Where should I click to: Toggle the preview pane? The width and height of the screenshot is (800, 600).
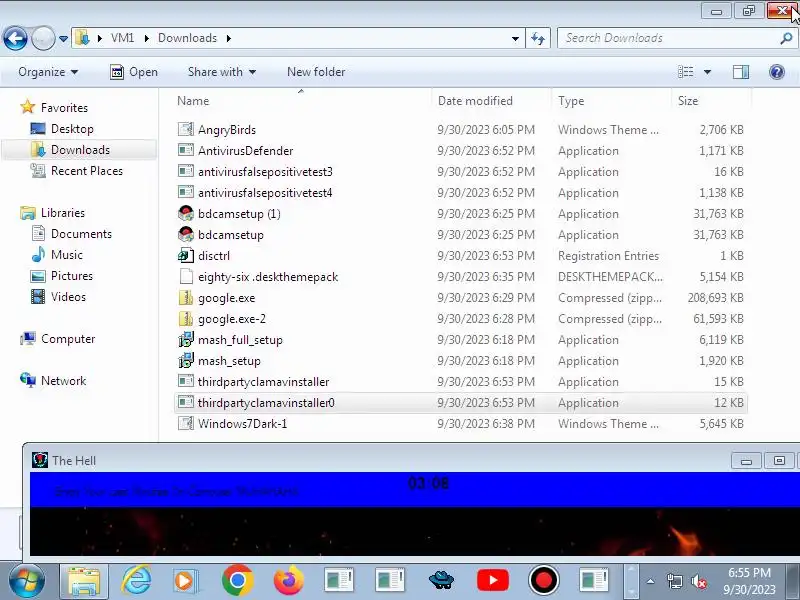coord(741,72)
